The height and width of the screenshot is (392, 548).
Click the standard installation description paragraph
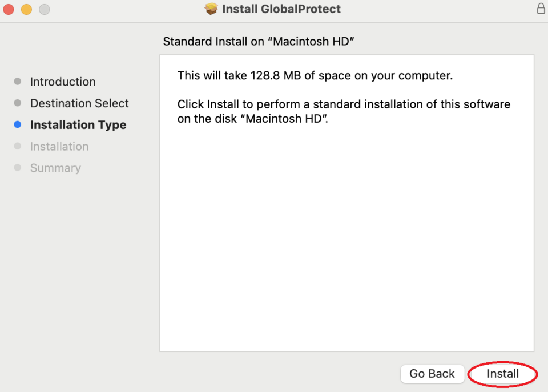(344, 112)
